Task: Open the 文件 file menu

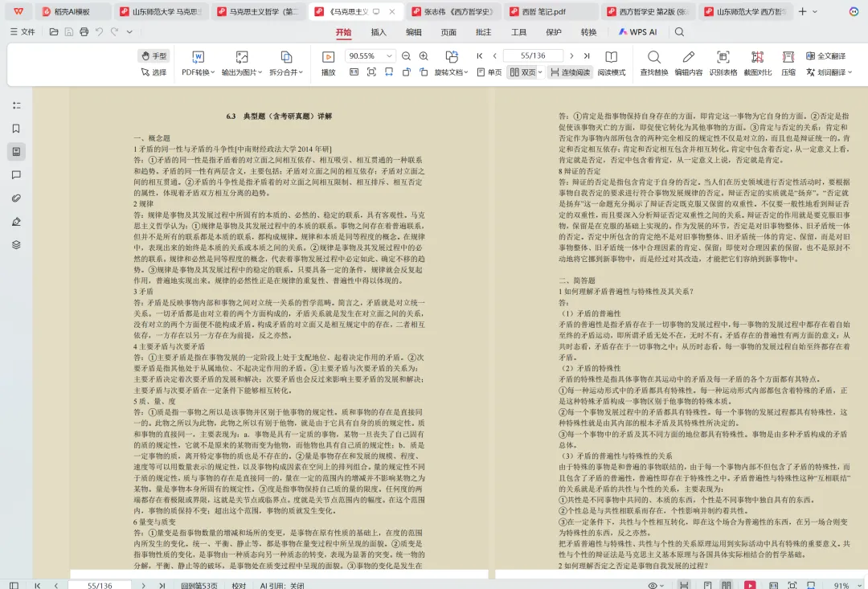Action: coord(23,32)
